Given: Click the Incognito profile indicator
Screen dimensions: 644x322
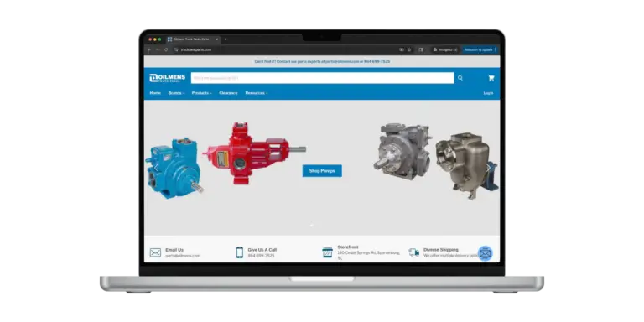Looking at the screenshot, I should pos(445,49).
